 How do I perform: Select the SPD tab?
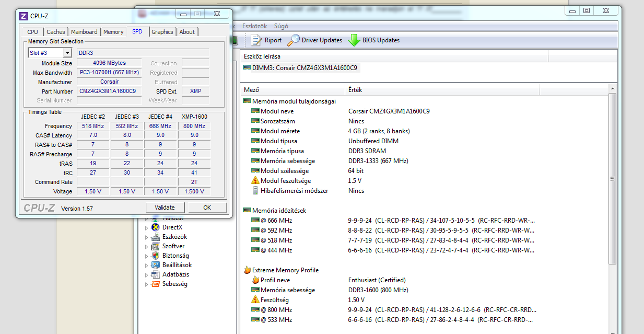point(137,31)
